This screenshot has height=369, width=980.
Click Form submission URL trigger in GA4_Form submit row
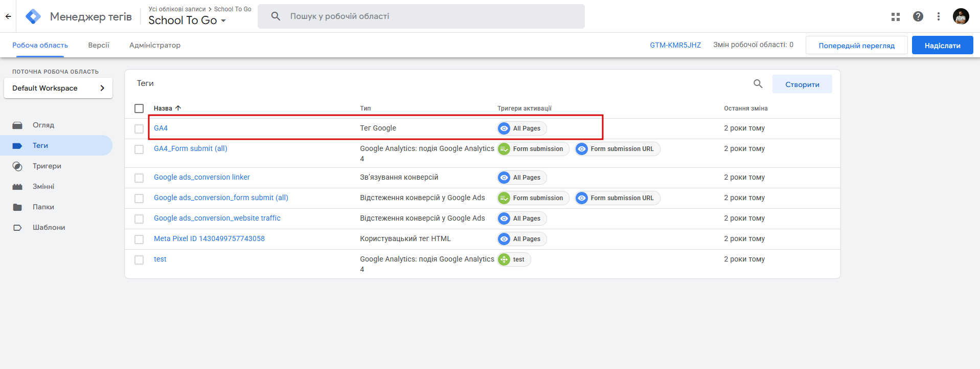coord(618,149)
